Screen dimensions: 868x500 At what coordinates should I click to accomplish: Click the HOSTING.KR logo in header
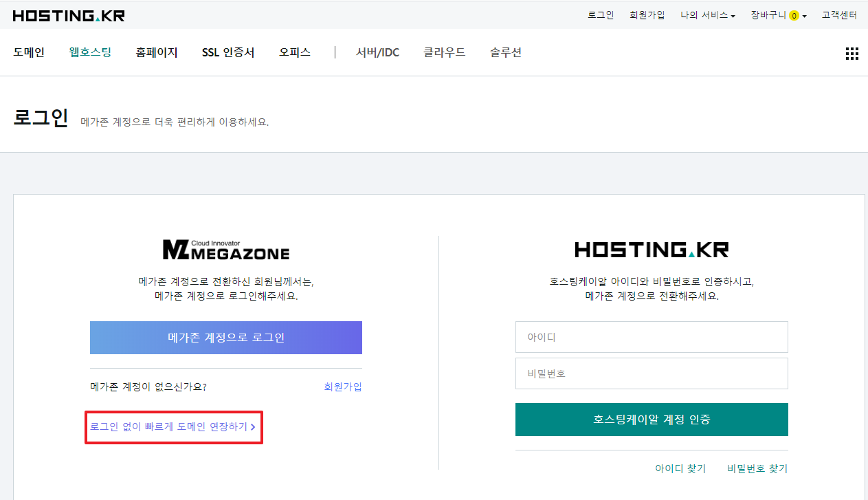pos(69,15)
